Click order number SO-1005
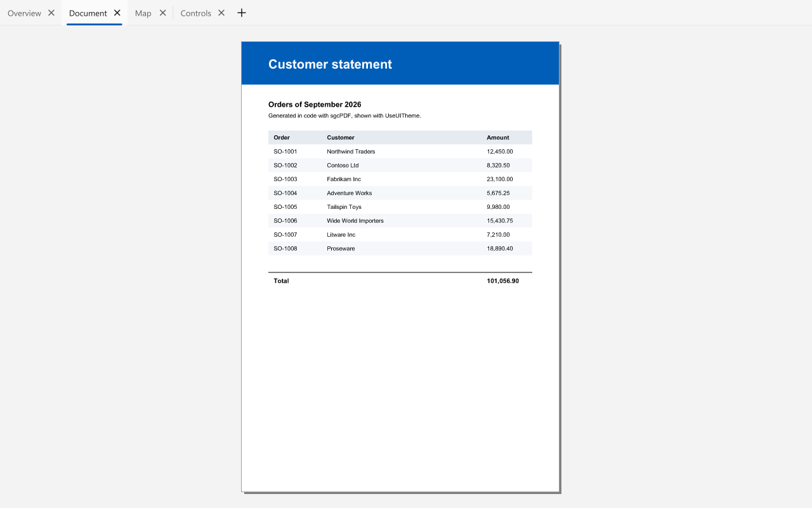Screen dimensions: 812x508 (x=285, y=208)
